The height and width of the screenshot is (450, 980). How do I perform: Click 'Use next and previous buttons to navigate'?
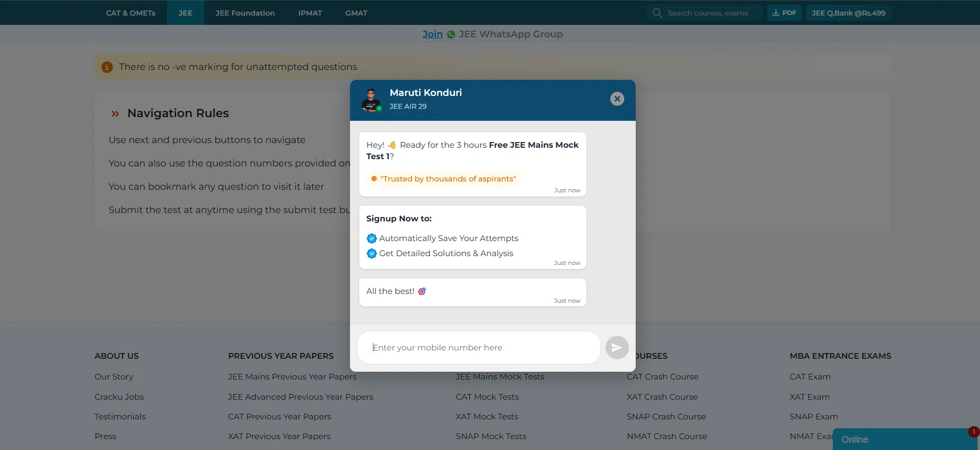tap(207, 140)
